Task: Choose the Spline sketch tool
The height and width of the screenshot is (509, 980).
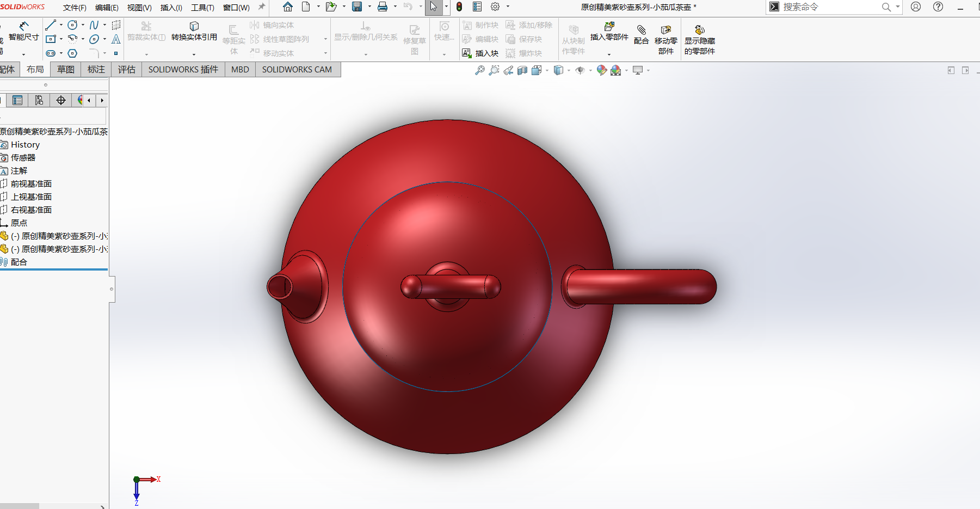Action: [x=94, y=25]
